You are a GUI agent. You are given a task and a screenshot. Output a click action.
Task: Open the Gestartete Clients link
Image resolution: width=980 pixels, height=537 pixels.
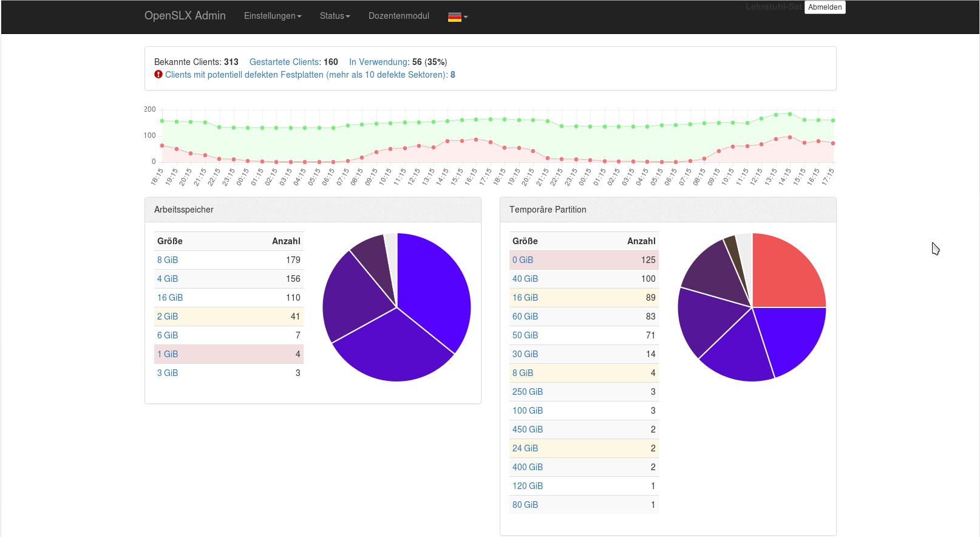tap(284, 62)
